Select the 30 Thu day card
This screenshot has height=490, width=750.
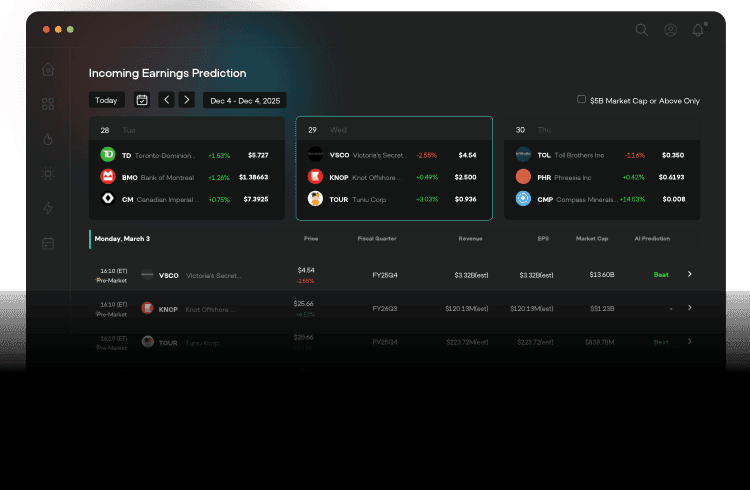pyautogui.click(x=602, y=130)
